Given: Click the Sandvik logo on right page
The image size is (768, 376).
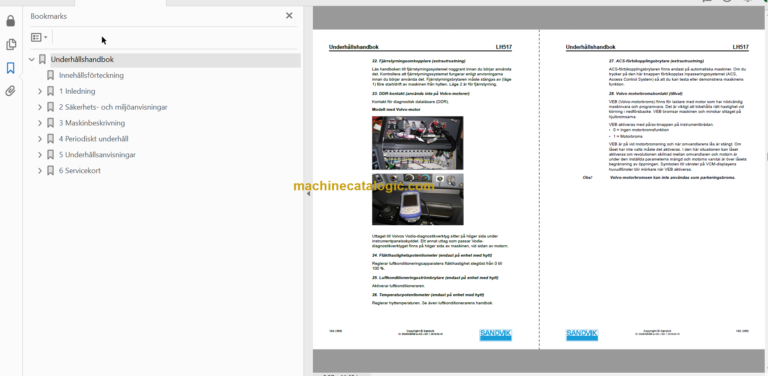Looking at the screenshot, I should pyautogui.click(x=581, y=335).
